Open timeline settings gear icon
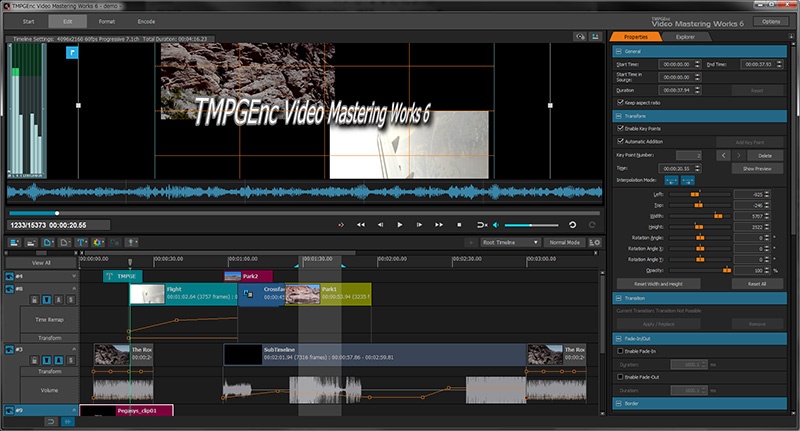 595,243
